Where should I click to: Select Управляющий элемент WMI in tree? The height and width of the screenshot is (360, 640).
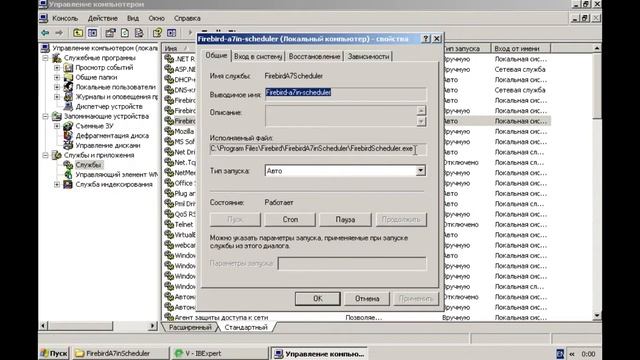(x=117, y=175)
